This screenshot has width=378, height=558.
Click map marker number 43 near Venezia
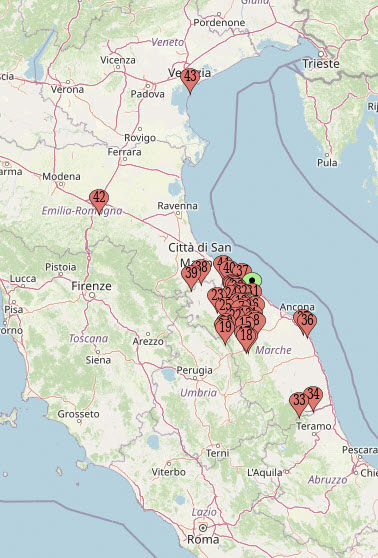(x=190, y=81)
